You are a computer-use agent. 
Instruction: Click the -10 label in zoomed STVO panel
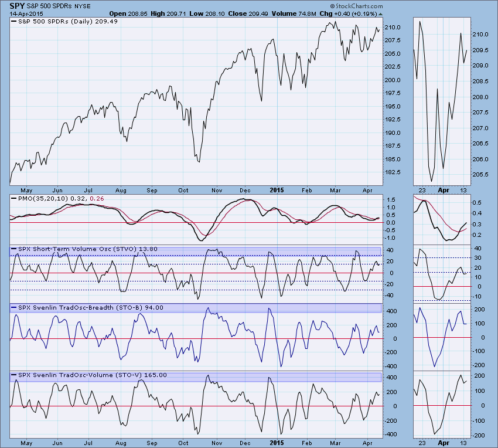(x=476, y=296)
